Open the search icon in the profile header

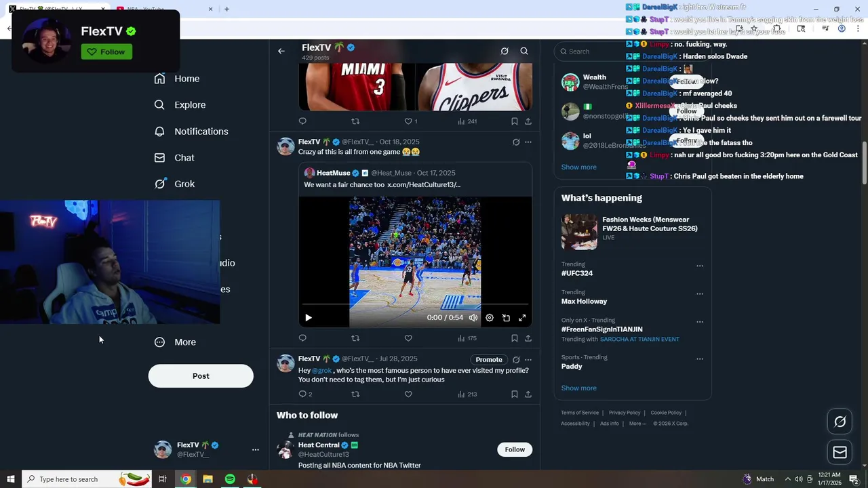click(x=524, y=51)
